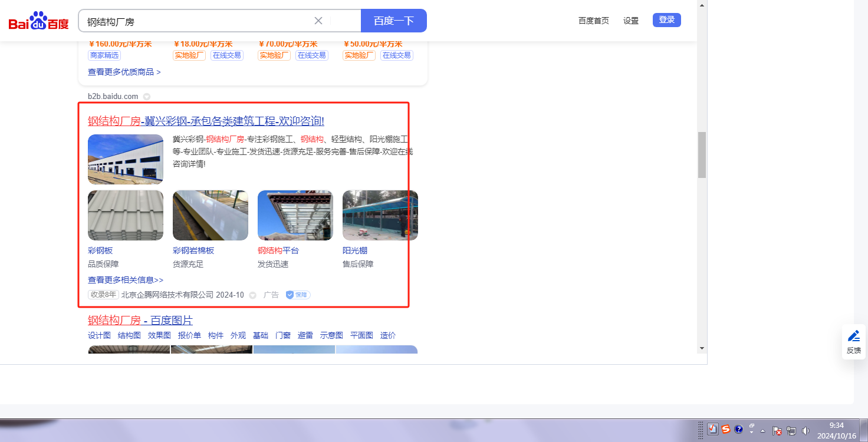
Task: Select the 外观 image category
Action: [238, 335]
